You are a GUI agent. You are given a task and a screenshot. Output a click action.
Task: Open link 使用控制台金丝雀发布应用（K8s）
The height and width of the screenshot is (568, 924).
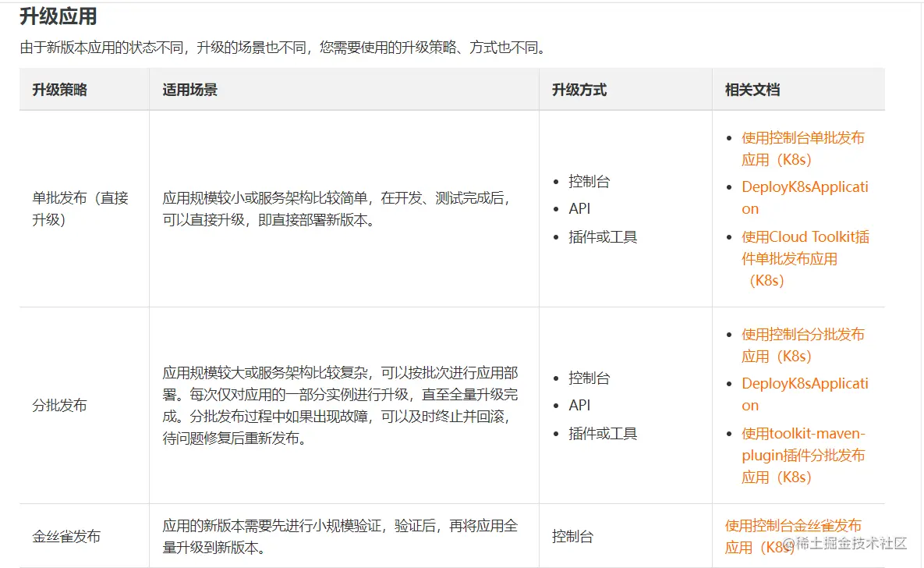point(793,536)
